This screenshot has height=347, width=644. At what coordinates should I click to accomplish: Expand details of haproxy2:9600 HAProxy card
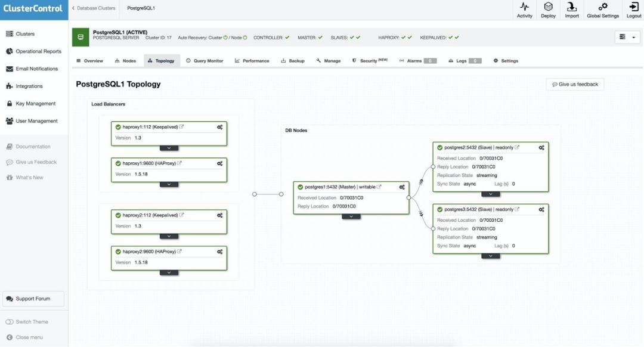pos(169,272)
